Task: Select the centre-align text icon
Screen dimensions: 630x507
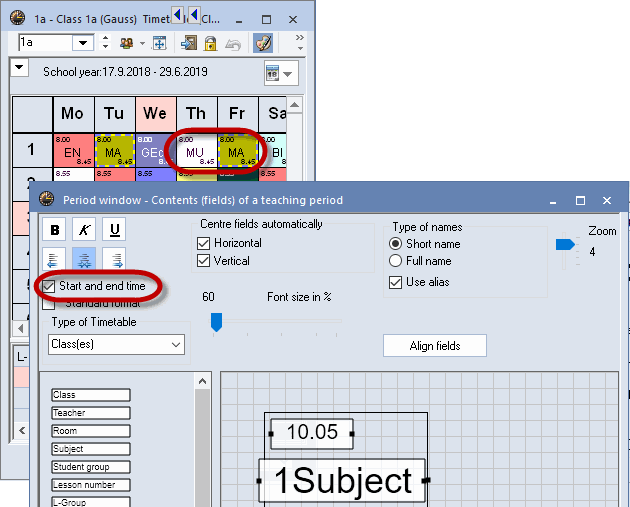Action: tap(85, 259)
